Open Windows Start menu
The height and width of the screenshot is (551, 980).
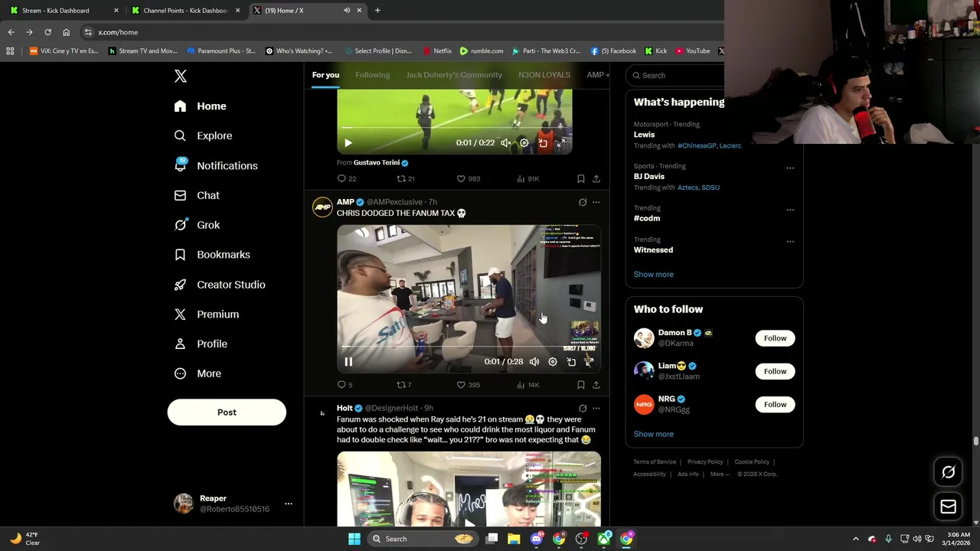pyautogui.click(x=354, y=539)
